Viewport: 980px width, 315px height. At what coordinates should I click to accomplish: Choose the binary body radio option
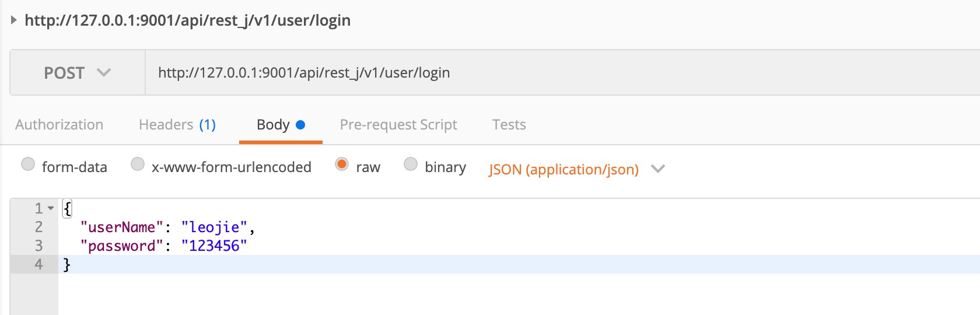[x=411, y=164]
